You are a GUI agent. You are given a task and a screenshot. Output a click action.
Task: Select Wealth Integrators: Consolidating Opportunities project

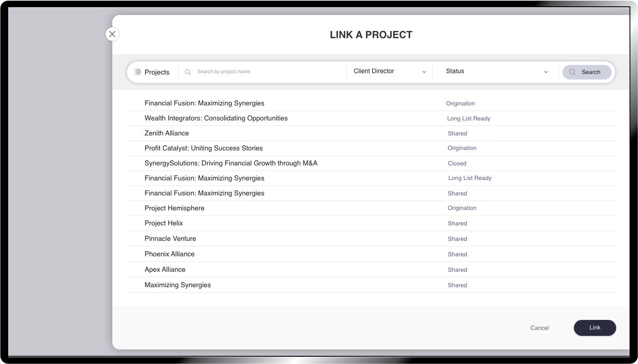point(216,118)
